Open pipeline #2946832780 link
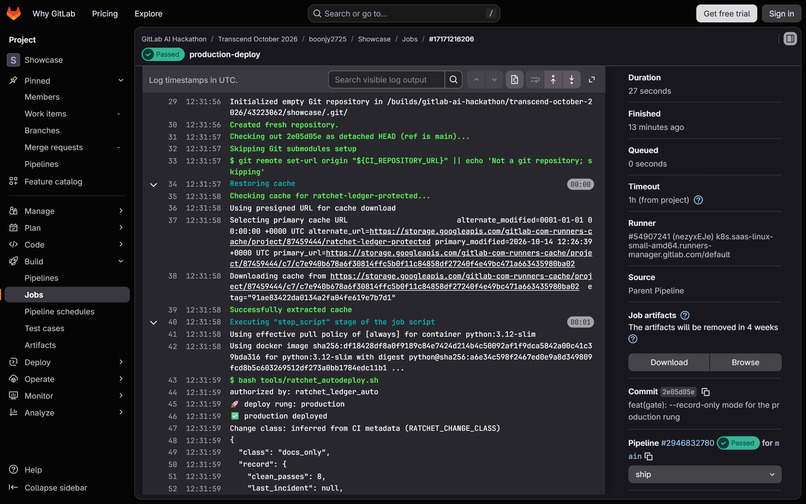 [687, 443]
